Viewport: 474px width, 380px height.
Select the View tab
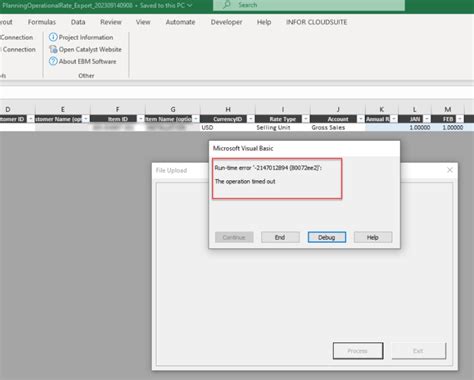(143, 22)
